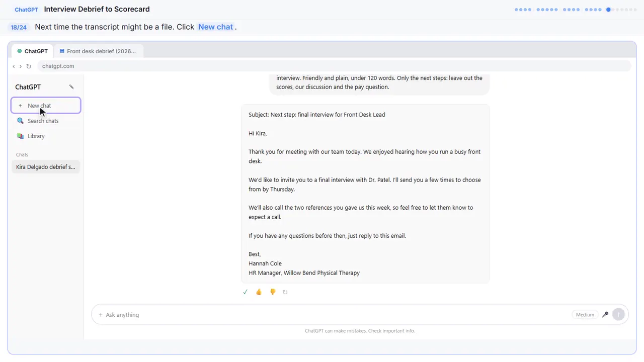Open the Library section
Viewport: 644px width, 362px height.
click(46, 136)
